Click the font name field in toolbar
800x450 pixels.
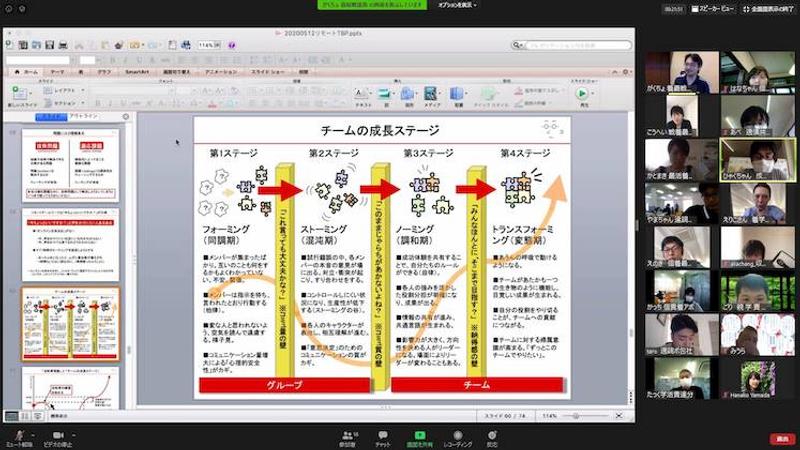click(37, 60)
